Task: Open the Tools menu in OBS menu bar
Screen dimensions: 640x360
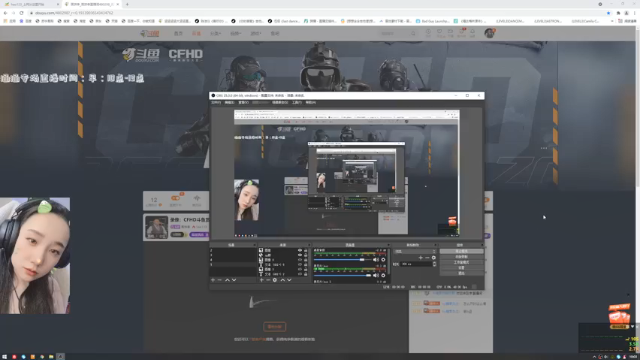Action: (x=297, y=102)
